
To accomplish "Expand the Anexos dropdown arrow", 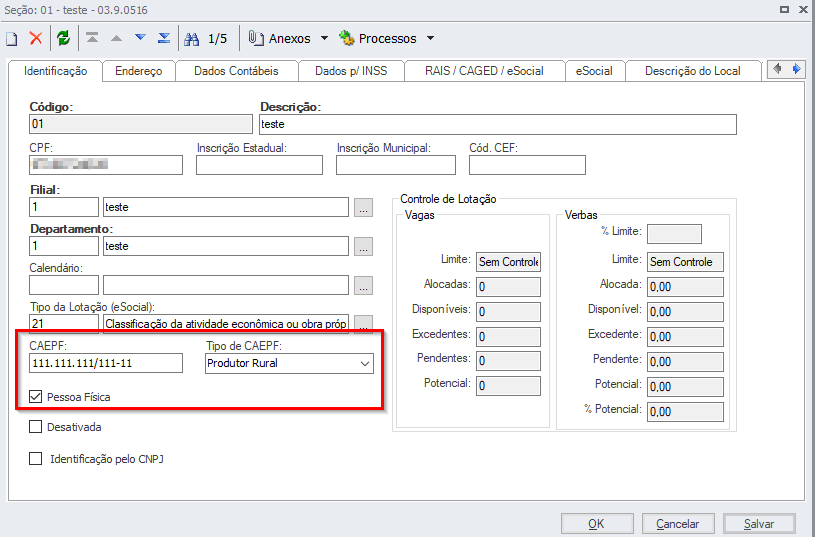I will coord(324,38).
